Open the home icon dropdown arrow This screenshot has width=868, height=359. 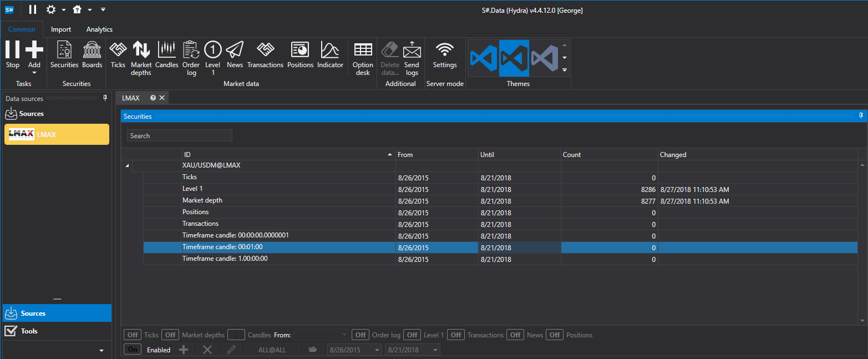[x=89, y=9]
